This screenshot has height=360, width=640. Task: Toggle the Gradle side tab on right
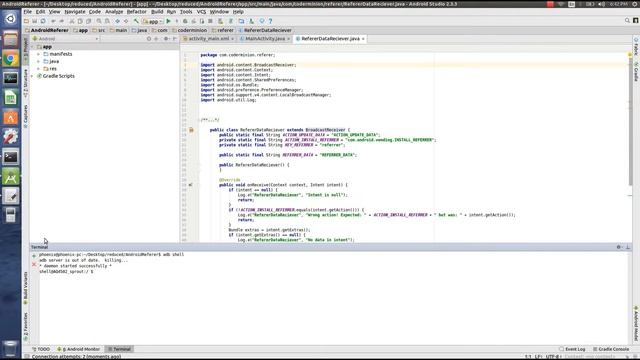click(x=636, y=72)
